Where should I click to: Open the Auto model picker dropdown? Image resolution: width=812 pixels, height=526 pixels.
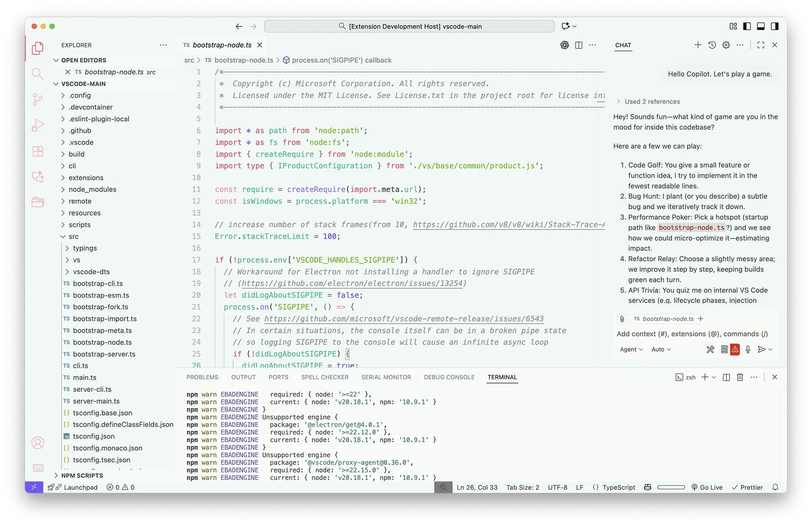[661, 349]
